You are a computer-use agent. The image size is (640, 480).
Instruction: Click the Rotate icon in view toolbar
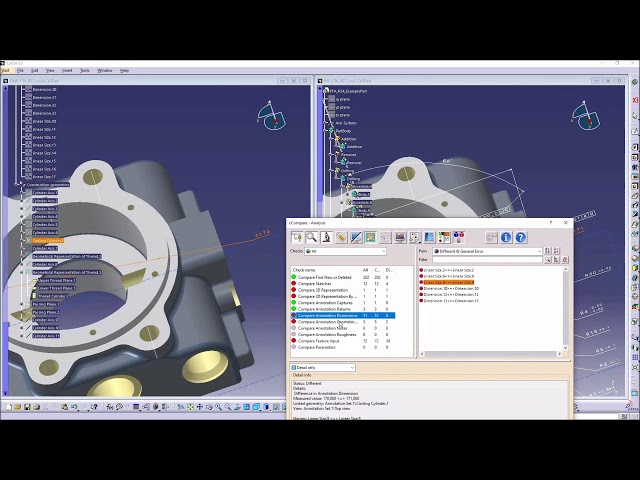[209, 407]
